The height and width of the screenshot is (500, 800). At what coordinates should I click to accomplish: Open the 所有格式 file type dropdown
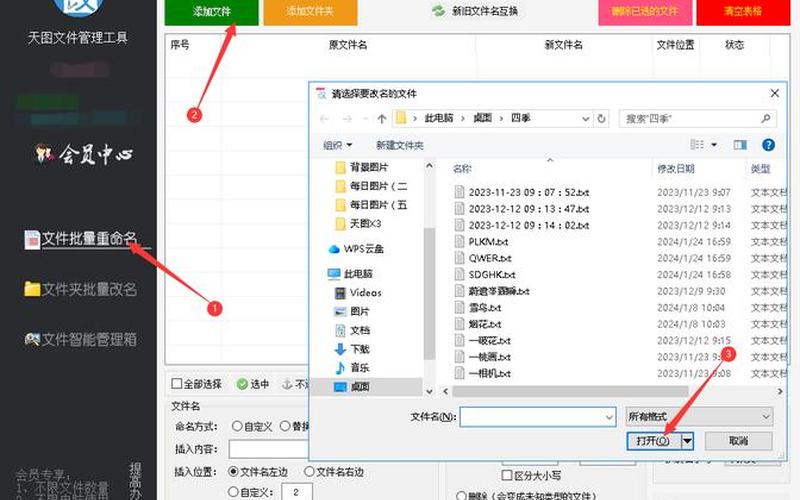click(699, 417)
